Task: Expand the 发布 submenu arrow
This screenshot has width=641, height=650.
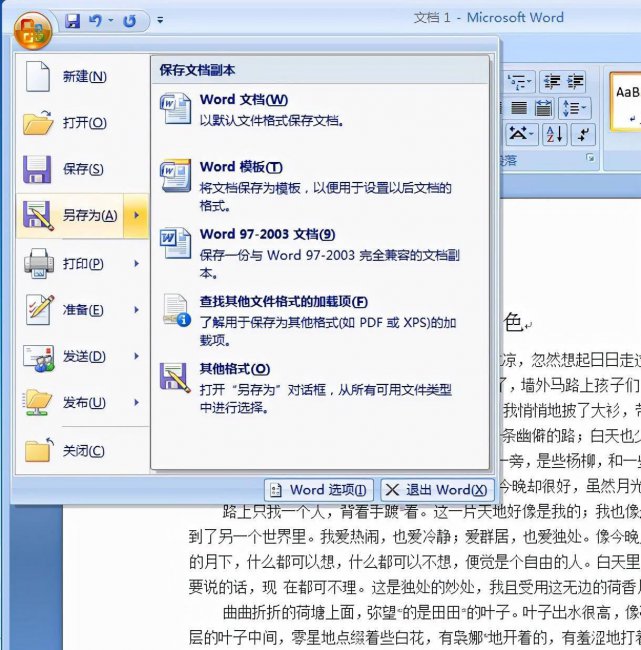Action: 136,403
